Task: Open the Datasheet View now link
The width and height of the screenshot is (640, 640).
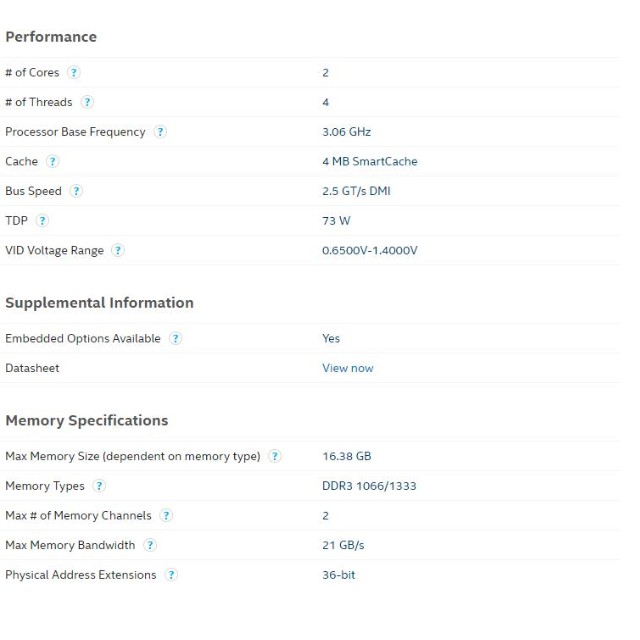Action: coord(347,368)
